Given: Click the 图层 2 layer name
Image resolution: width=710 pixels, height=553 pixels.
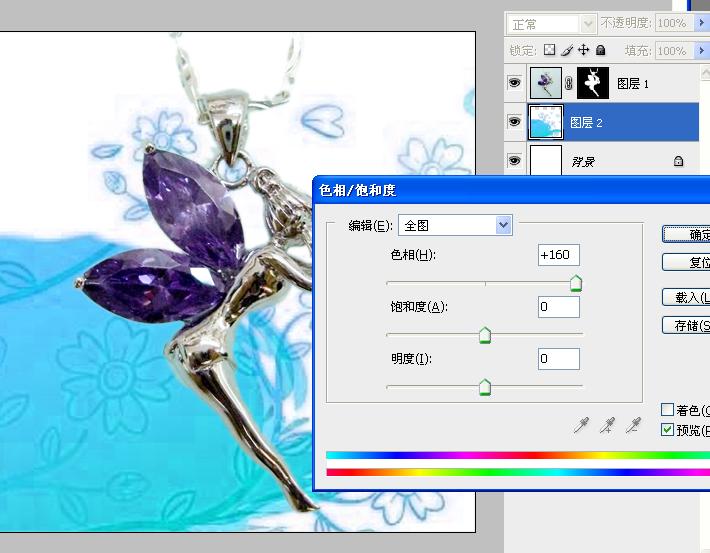Looking at the screenshot, I should [x=586, y=122].
